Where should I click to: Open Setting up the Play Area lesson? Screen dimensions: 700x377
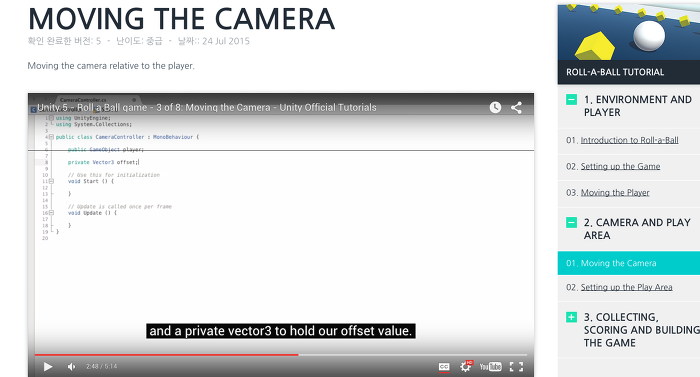626,287
